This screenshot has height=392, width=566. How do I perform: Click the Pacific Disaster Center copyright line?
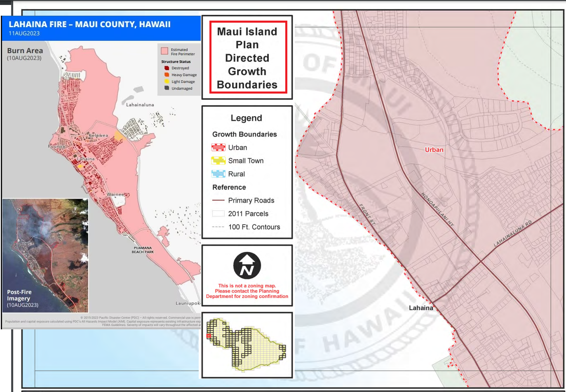coord(140,318)
